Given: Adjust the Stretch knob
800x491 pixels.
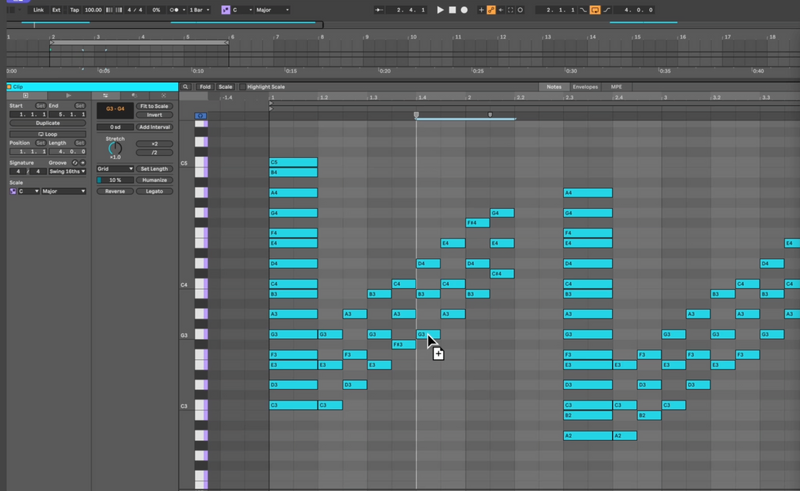Looking at the screenshot, I should (115, 149).
